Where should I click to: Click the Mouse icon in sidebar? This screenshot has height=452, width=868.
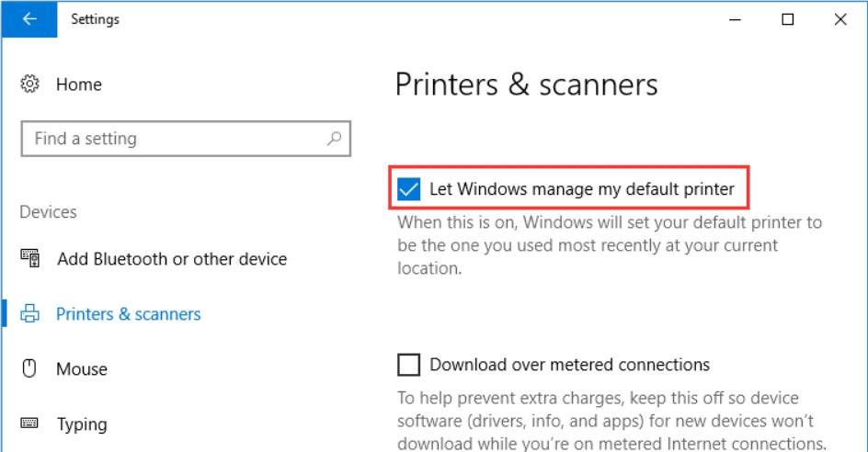point(30,369)
